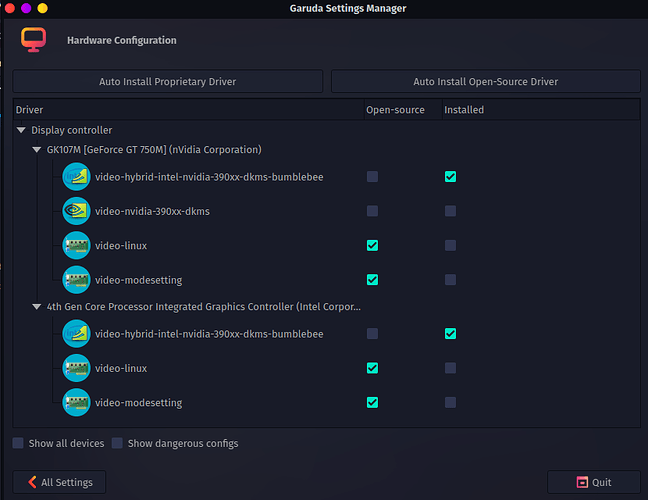Select video-linux row under 4th Gen Core

[327, 368]
